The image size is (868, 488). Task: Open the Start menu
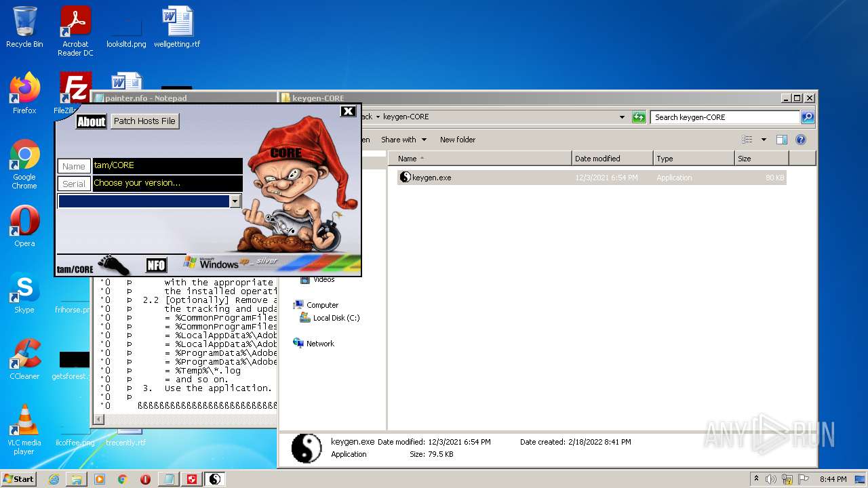[x=19, y=479]
